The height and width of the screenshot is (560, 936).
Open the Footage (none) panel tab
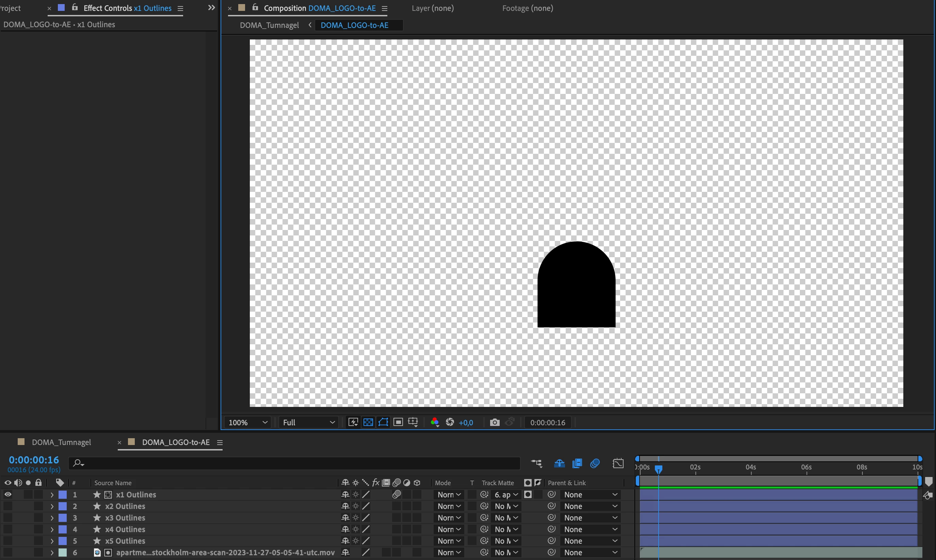point(527,8)
